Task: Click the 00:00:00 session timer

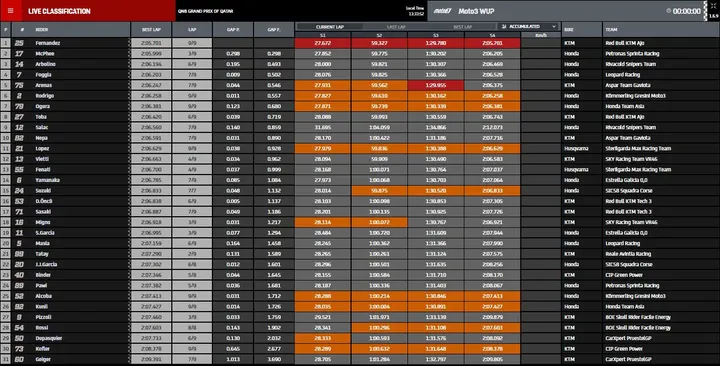Action: click(x=686, y=11)
